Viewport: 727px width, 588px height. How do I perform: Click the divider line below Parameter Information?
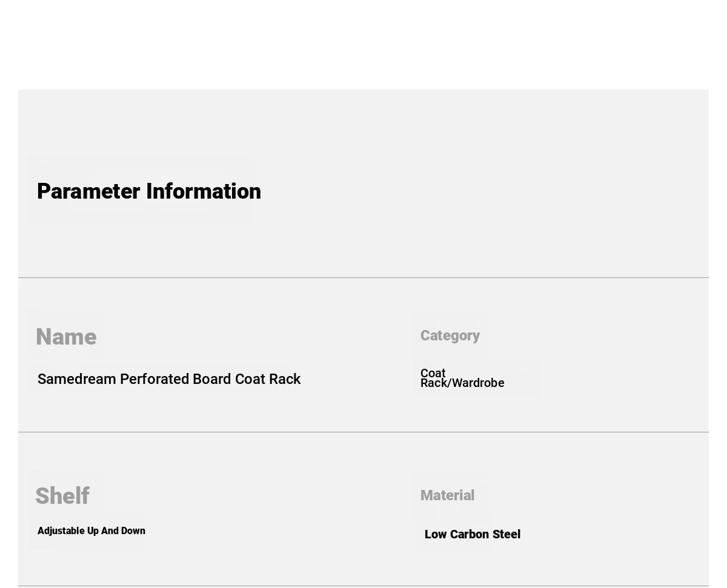(363, 277)
